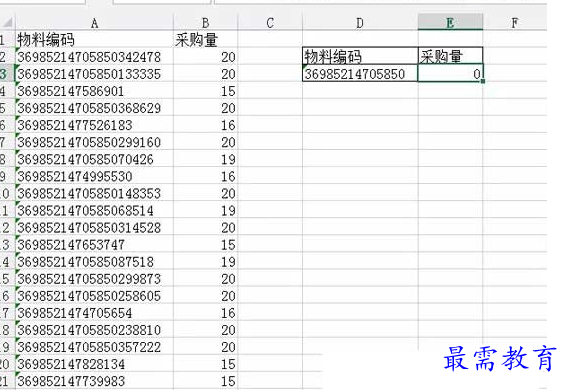Select cell with 36985214705850258605

[94, 296]
